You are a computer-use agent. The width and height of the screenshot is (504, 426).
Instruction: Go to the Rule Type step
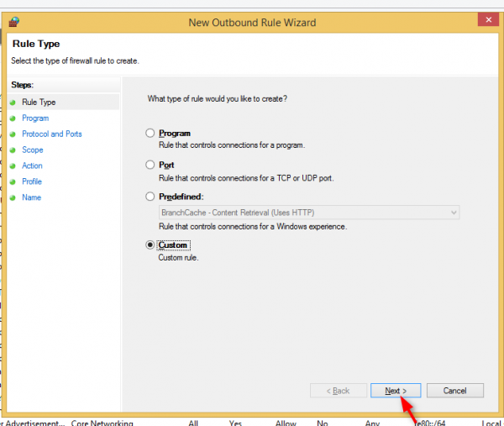(39, 103)
